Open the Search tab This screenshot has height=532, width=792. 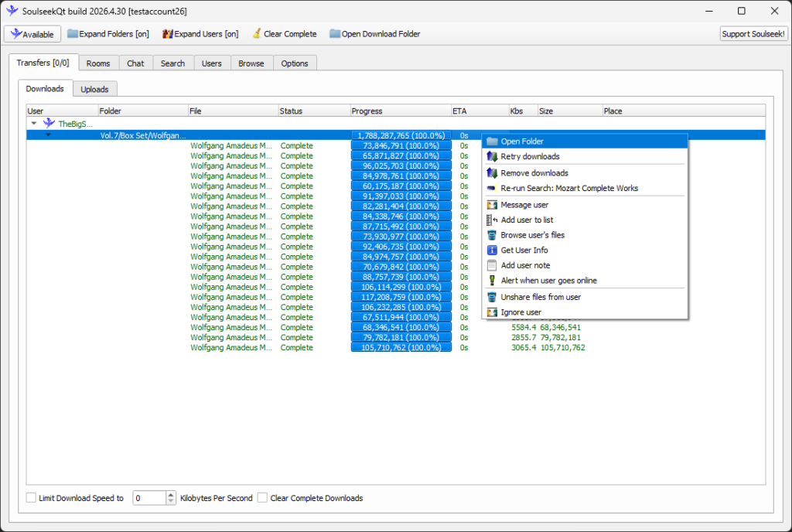point(172,63)
